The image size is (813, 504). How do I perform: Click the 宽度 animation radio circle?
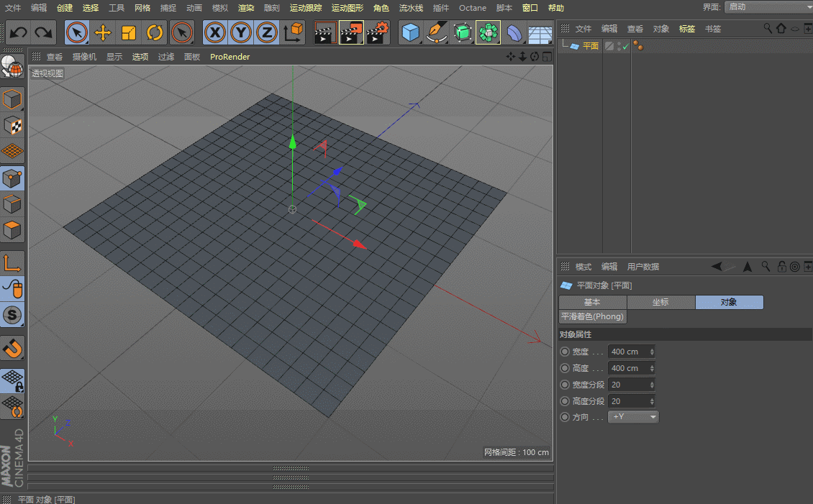564,352
